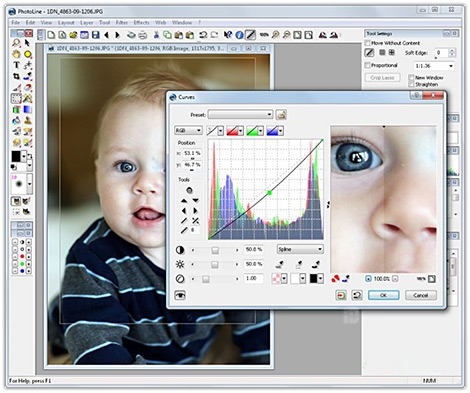Enable Move Without Content checkbox
470x393 pixels.
click(x=368, y=43)
